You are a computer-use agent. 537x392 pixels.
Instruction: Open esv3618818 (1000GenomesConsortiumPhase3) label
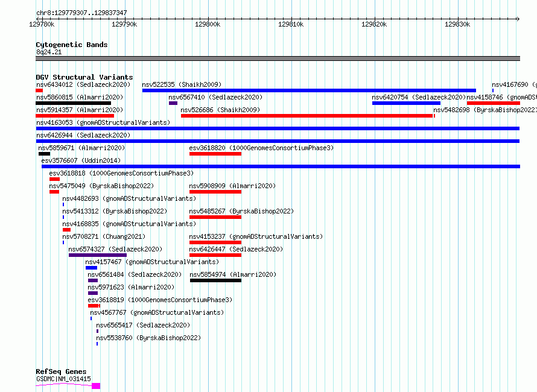(x=121, y=173)
